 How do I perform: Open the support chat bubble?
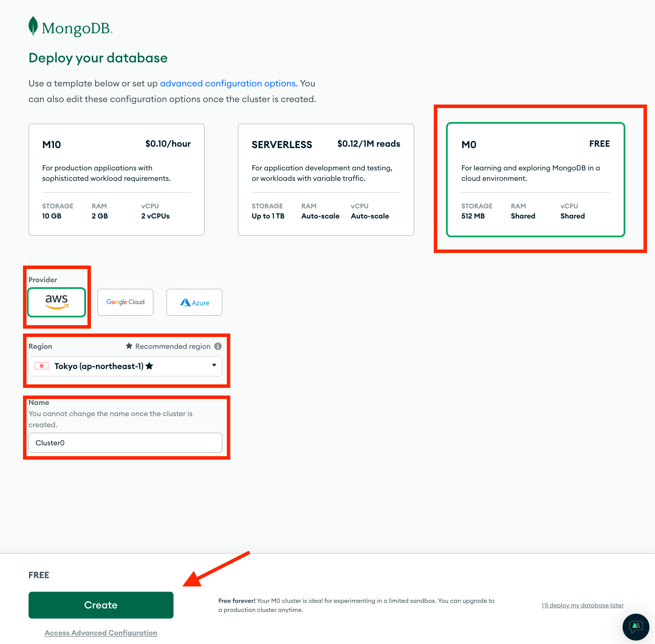pos(635,627)
